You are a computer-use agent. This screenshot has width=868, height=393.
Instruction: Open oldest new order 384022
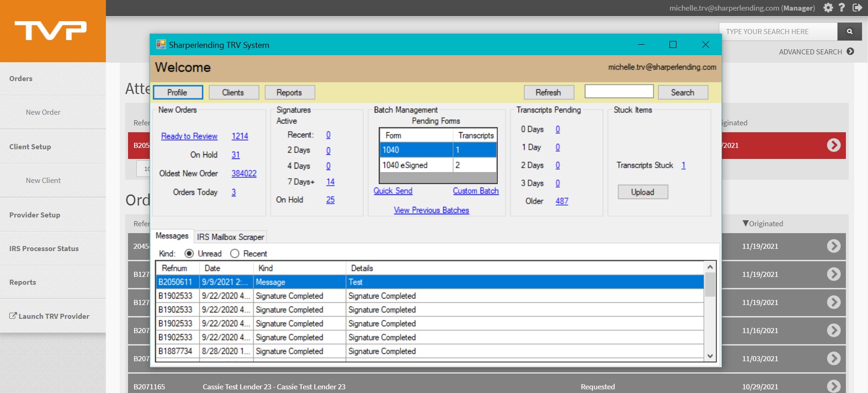tap(244, 173)
